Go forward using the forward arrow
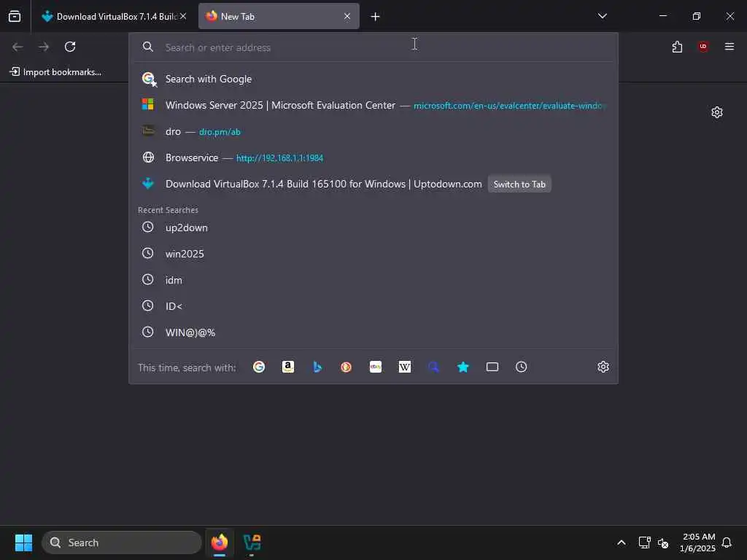Screen dimensions: 747x560 (44, 47)
